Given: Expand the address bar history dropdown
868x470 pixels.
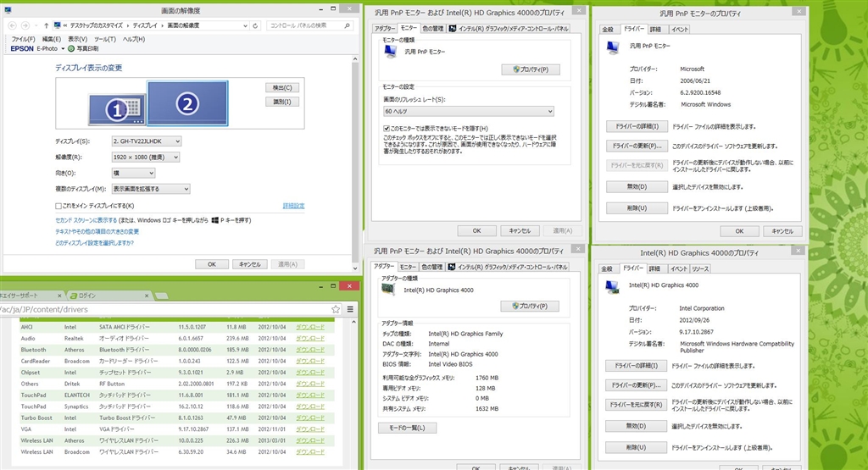Looking at the screenshot, I should click(245, 25).
